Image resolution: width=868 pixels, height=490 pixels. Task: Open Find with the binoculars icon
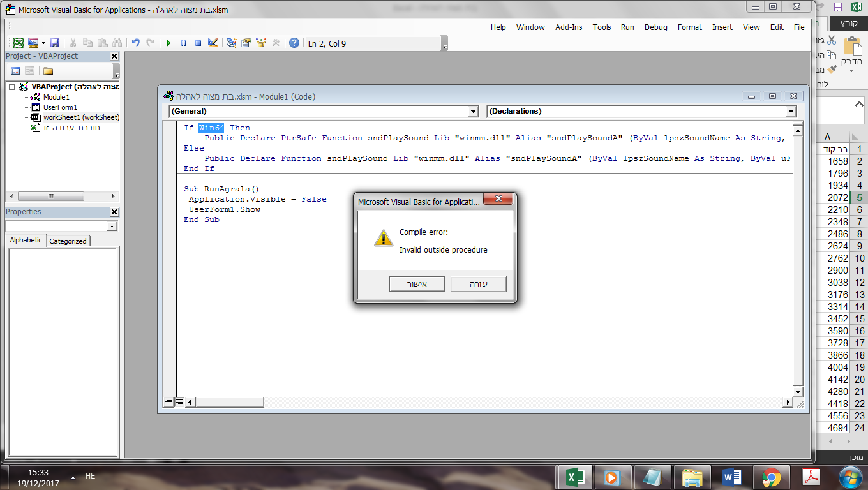[x=117, y=43]
